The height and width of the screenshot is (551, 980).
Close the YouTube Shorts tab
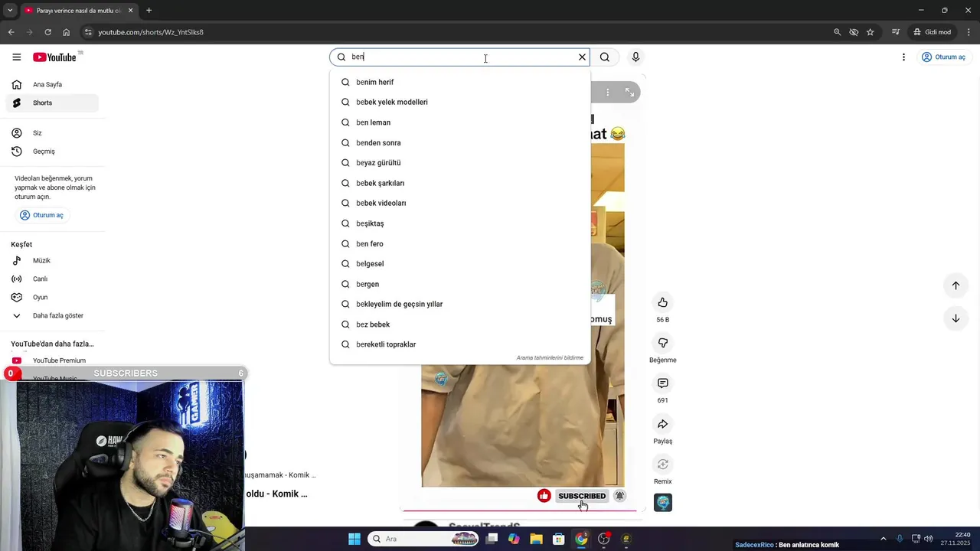point(130,11)
